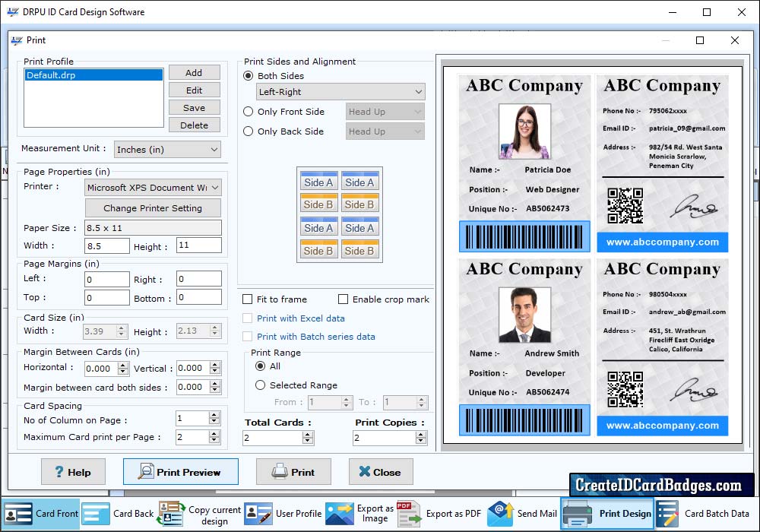This screenshot has width=760, height=532.
Task: Open the Card Back view icon
Action: 96,514
